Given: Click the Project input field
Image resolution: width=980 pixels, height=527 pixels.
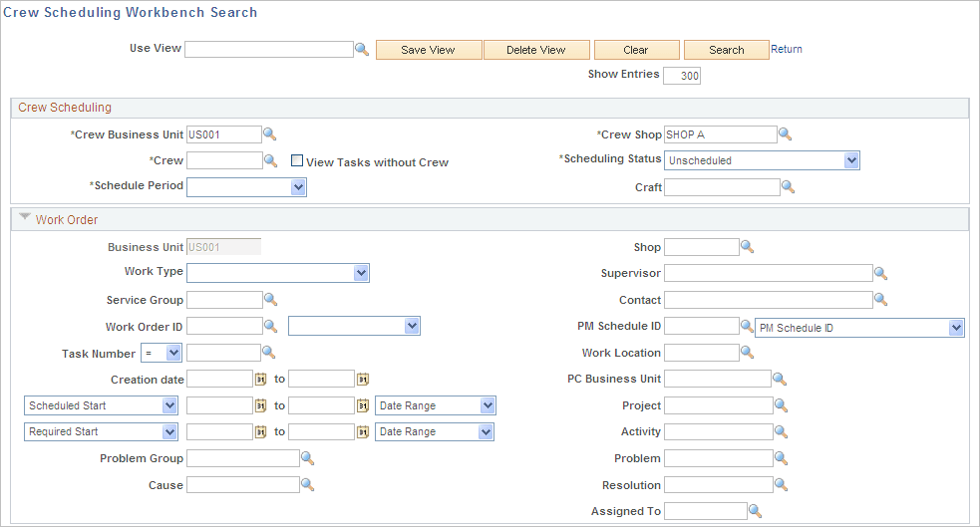Looking at the screenshot, I should click(x=719, y=405).
